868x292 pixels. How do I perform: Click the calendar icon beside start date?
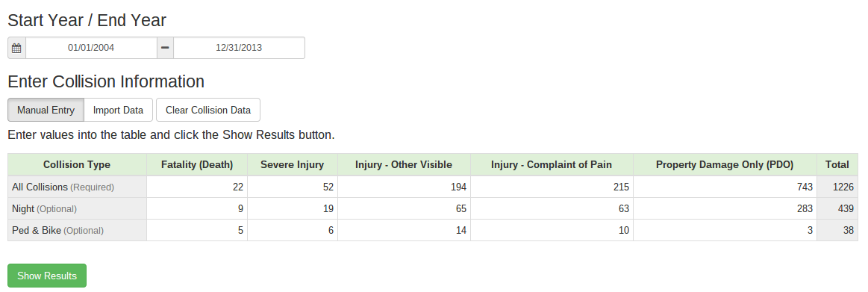(x=16, y=48)
